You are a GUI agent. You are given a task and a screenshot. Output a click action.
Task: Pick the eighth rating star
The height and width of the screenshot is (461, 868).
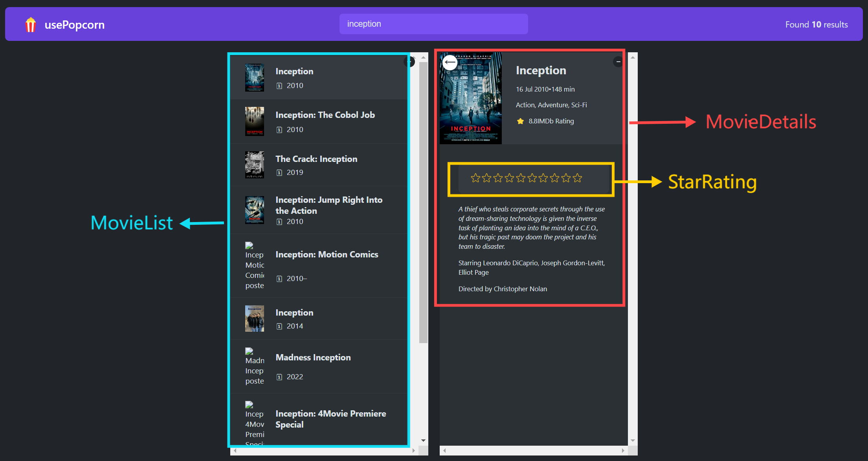pos(555,178)
